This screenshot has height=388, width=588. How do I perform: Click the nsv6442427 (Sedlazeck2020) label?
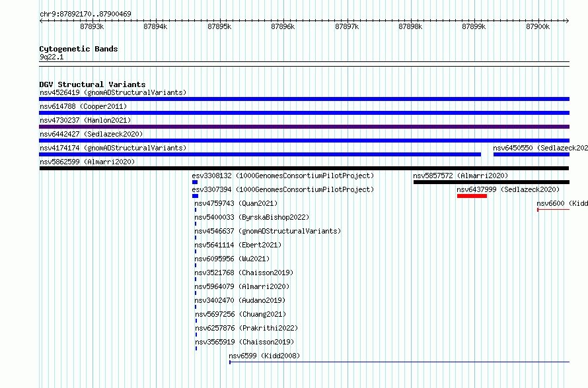coord(91,134)
